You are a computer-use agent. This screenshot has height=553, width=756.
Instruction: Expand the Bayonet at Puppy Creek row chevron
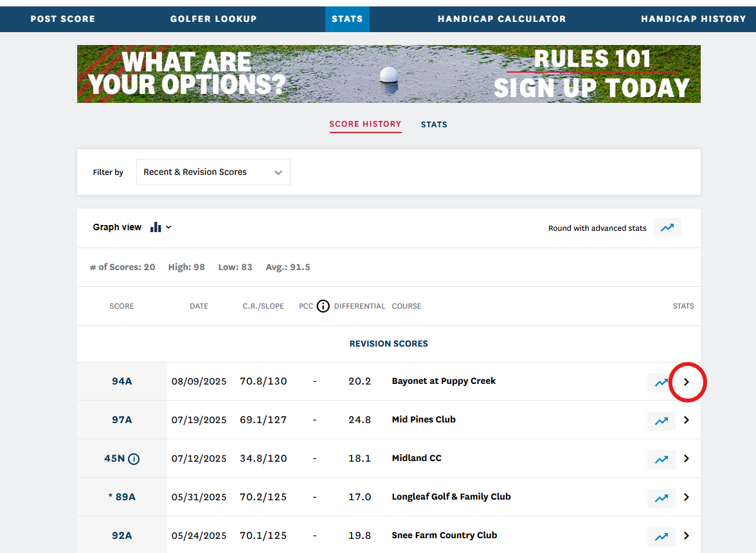click(x=687, y=382)
